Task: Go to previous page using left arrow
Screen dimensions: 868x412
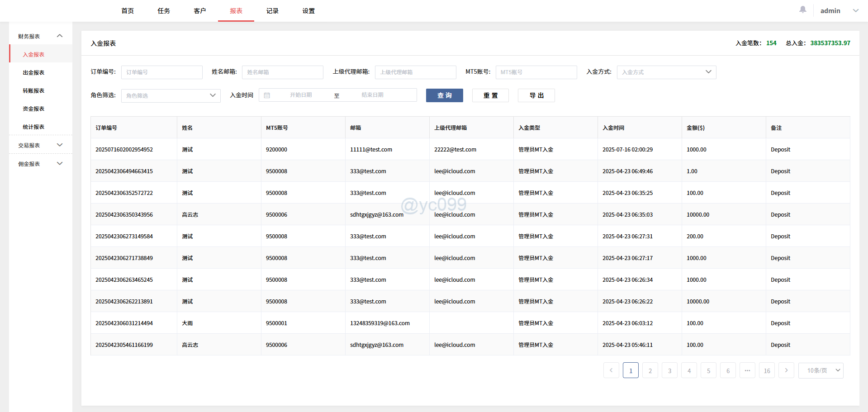Action: pyautogui.click(x=611, y=370)
